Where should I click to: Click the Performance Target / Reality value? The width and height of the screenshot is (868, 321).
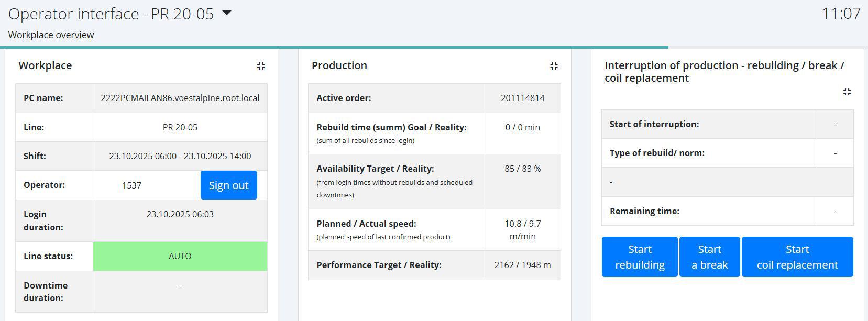click(x=522, y=265)
